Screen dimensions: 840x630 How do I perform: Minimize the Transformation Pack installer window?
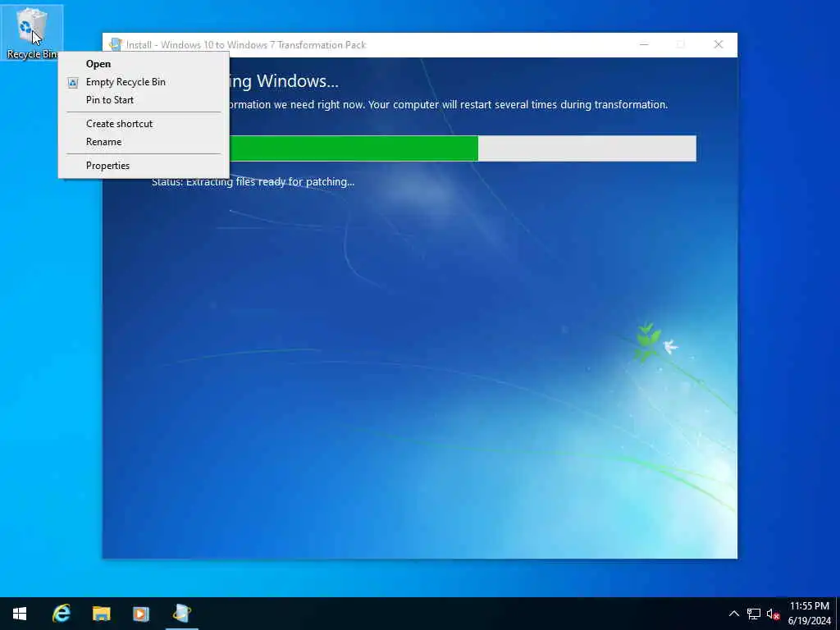click(644, 44)
